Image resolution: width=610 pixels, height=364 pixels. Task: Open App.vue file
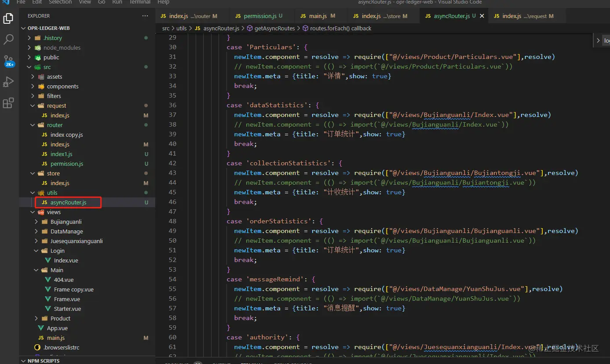click(x=87, y=328)
